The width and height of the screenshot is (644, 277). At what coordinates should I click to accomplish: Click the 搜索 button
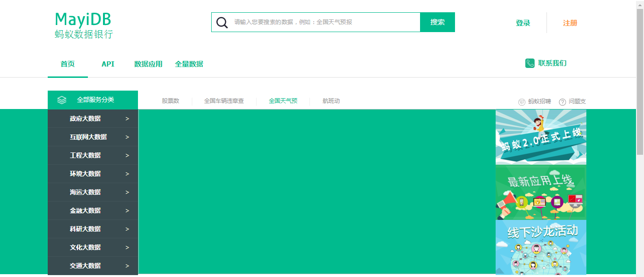click(437, 22)
